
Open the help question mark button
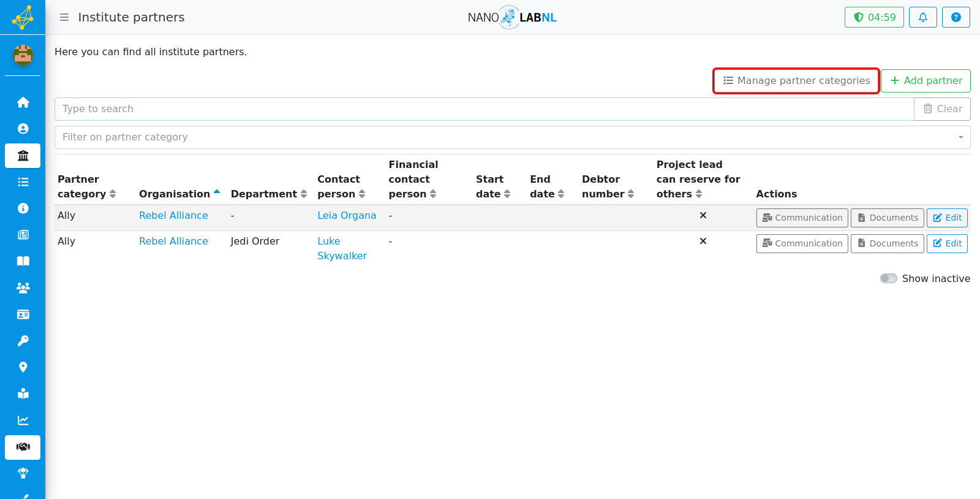[956, 17]
